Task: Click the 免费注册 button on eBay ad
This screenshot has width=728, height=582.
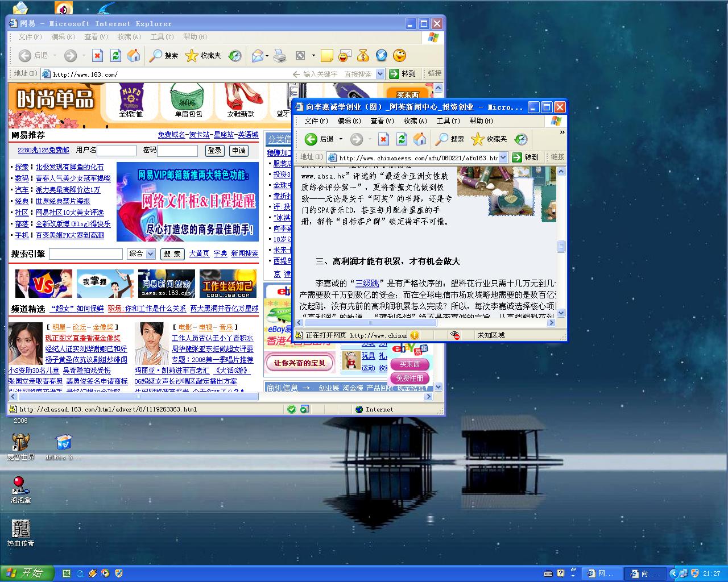Action: point(409,378)
